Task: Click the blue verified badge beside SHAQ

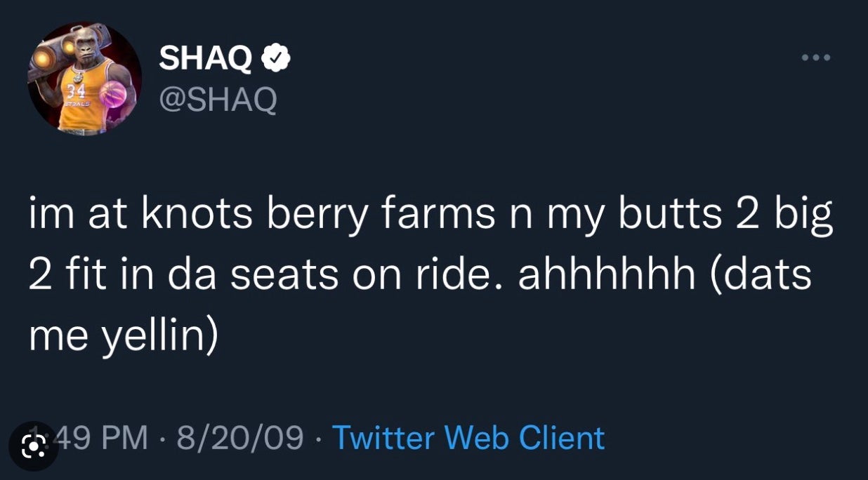Action: 277,58
